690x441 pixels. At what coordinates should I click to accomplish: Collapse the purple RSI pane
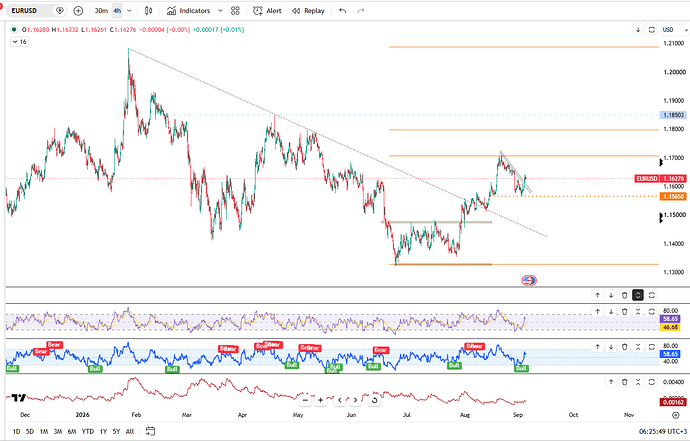tap(638, 311)
